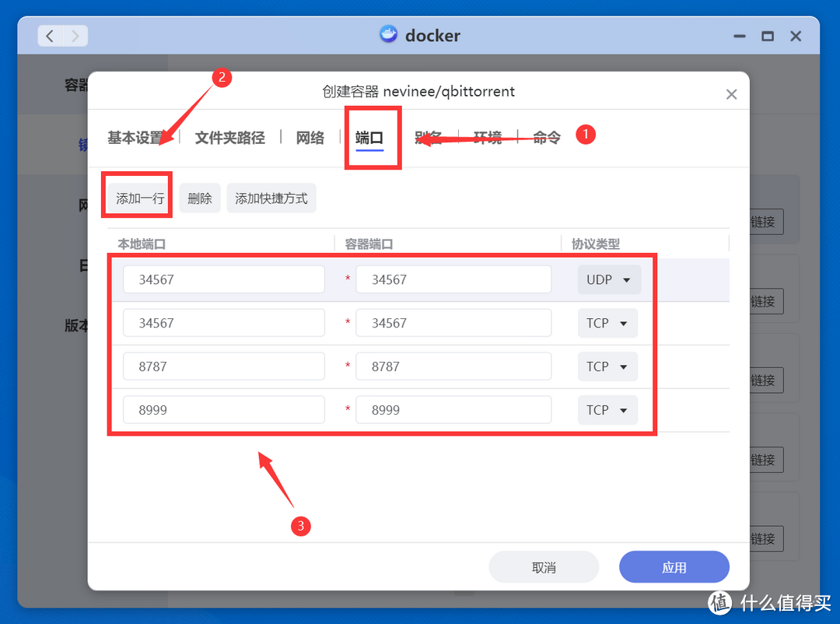Click container port 34567 field in TCP row
This screenshot has height=624, width=840.
453,323
